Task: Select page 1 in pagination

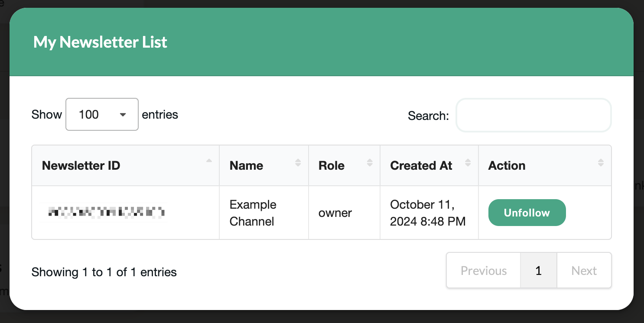Action: tap(539, 271)
